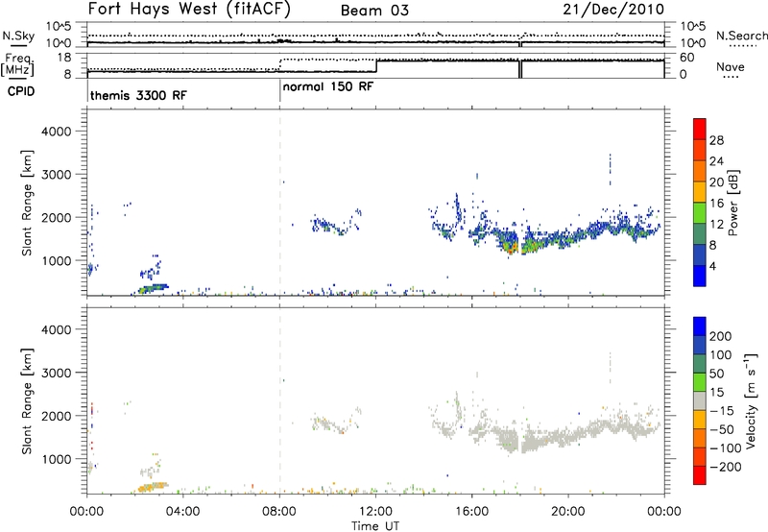Click the '04:00' time tick label
This screenshot has width=768, height=532.
(x=182, y=512)
